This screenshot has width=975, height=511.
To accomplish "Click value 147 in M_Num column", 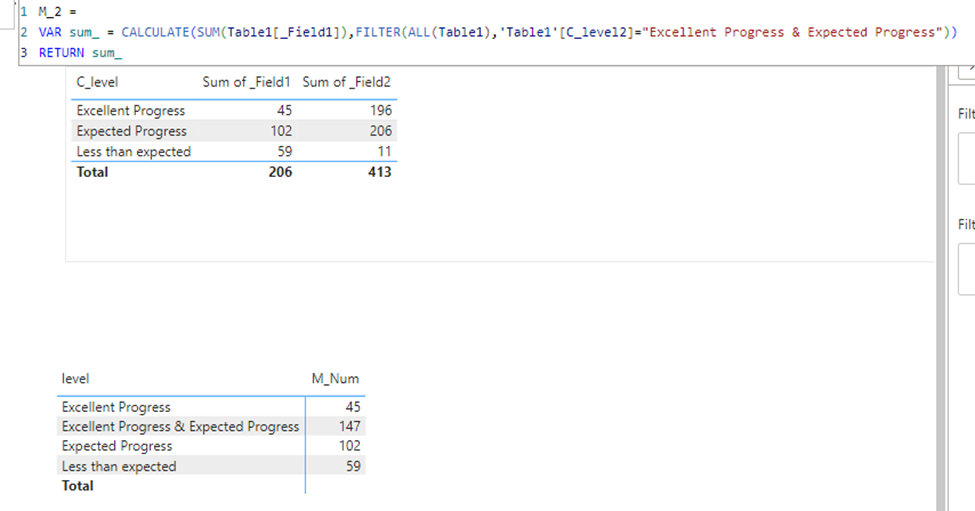I will pyautogui.click(x=349, y=426).
